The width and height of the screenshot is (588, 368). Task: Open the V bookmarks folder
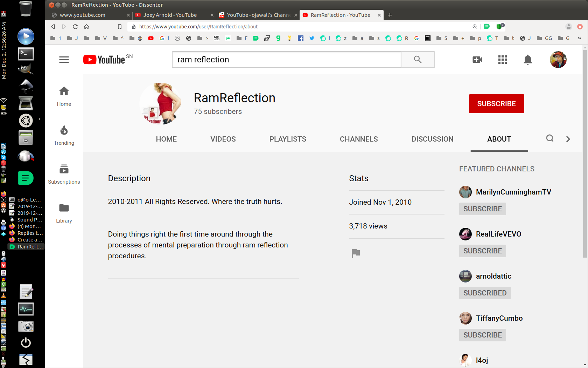(101, 38)
